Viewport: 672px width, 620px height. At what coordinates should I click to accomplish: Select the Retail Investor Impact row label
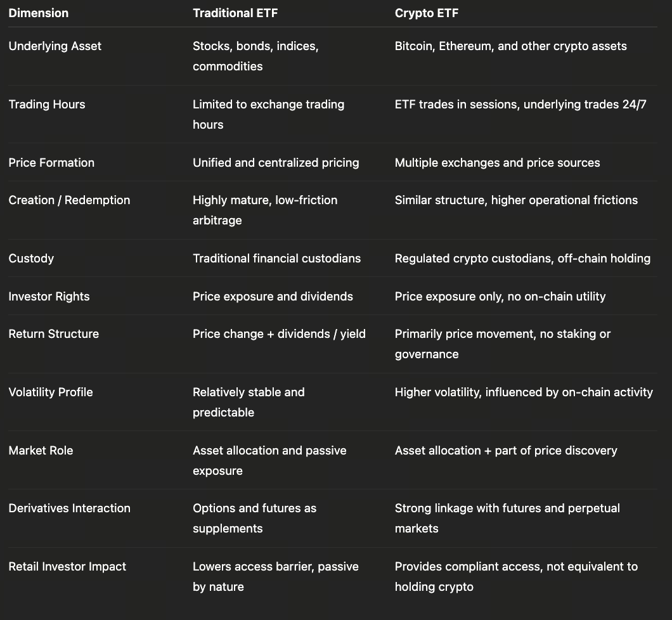67,567
